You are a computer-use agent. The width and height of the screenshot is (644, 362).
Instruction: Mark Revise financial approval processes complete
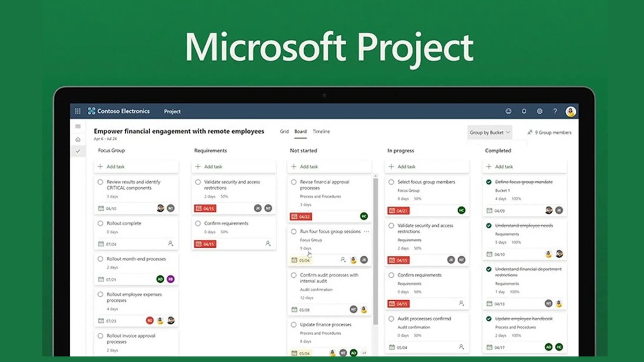294,182
